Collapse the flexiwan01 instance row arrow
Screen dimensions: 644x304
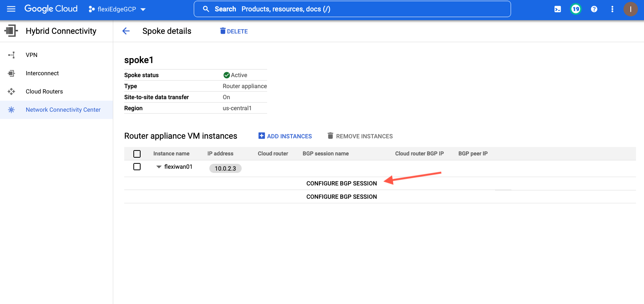pos(159,167)
